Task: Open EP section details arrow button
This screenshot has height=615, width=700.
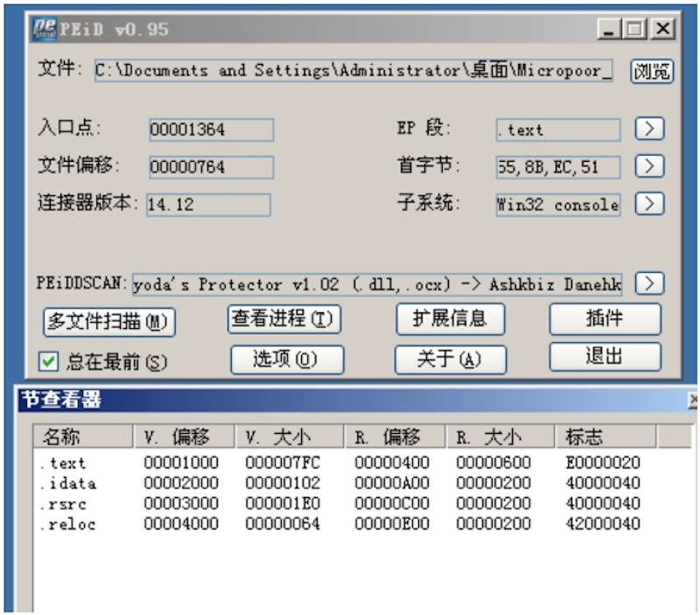Action: click(x=648, y=129)
